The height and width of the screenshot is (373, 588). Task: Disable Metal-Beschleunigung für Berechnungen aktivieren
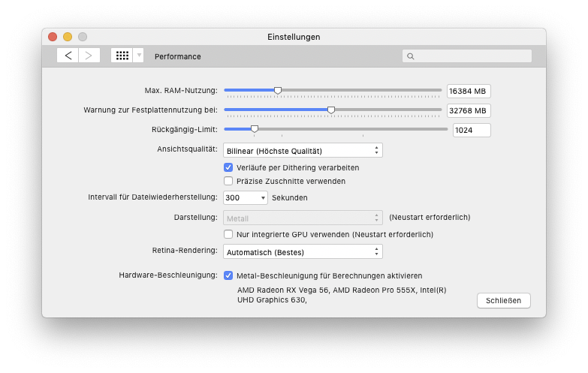pyautogui.click(x=228, y=275)
